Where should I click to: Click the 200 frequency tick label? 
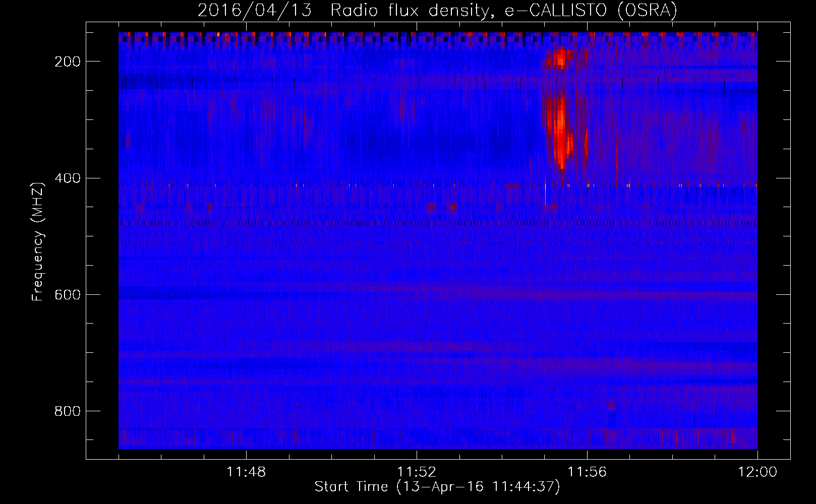[x=68, y=61]
